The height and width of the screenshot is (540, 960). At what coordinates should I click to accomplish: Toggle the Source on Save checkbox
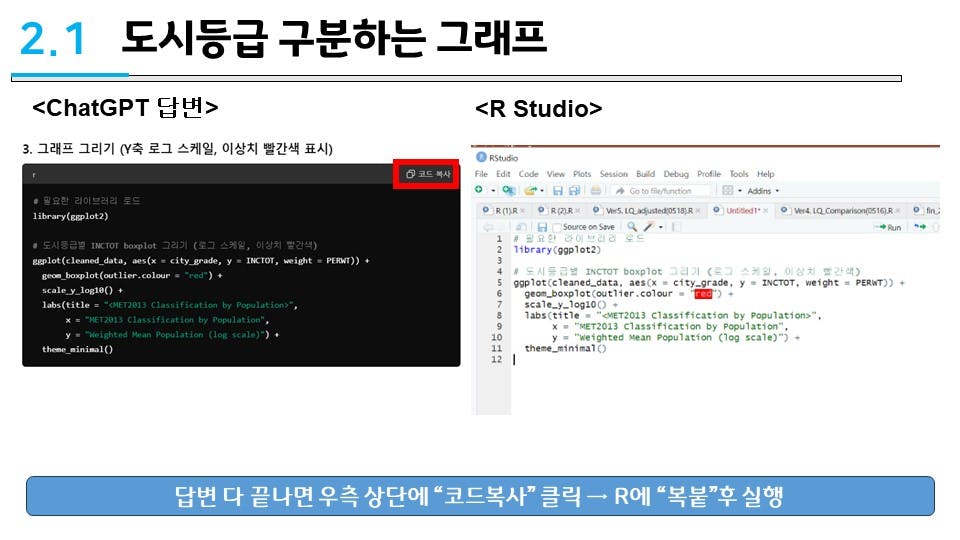coord(557,228)
